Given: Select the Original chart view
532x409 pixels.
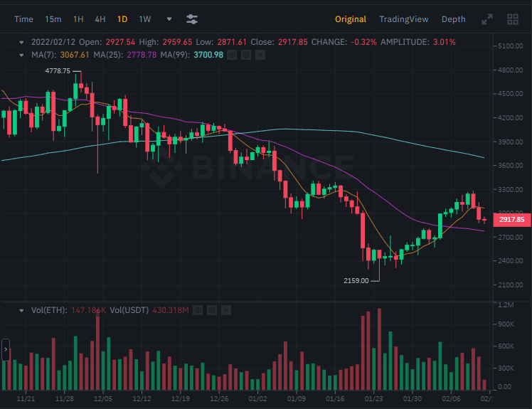Looking at the screenshot, I should [x=351, y=19].
